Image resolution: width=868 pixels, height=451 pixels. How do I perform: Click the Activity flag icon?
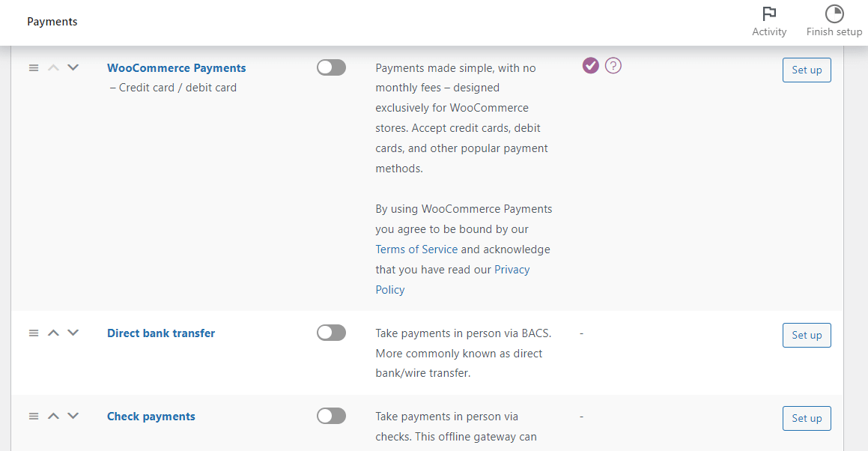pos(769,14)
